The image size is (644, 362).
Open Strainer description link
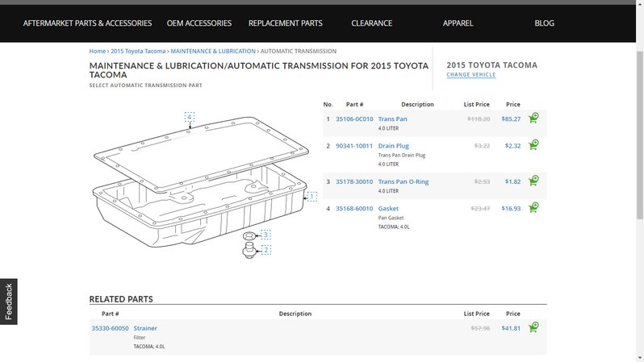tap(145, 328)
